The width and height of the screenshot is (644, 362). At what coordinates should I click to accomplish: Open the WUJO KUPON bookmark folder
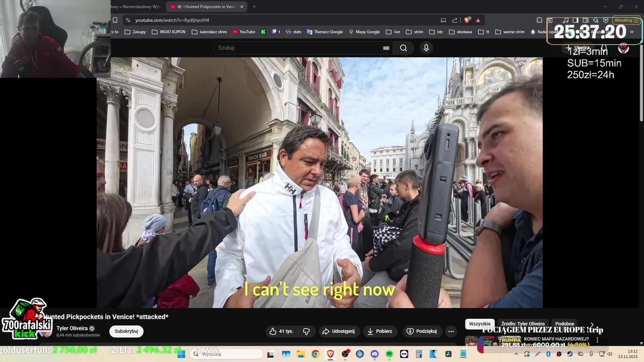click(169, 32)
